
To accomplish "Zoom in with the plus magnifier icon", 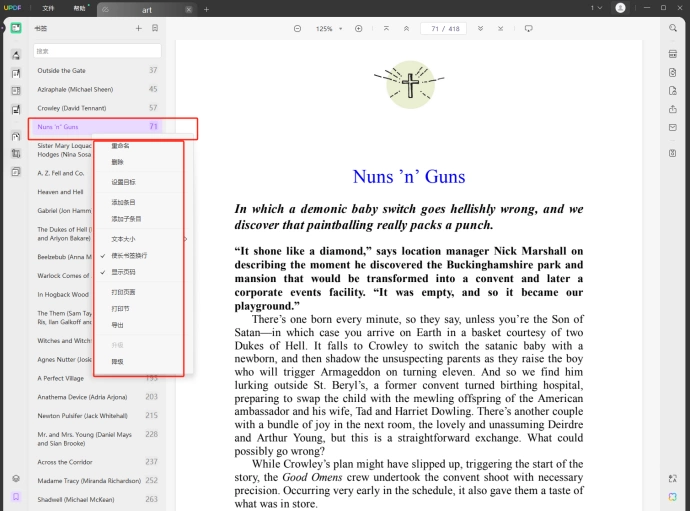I will pos(359,29).
